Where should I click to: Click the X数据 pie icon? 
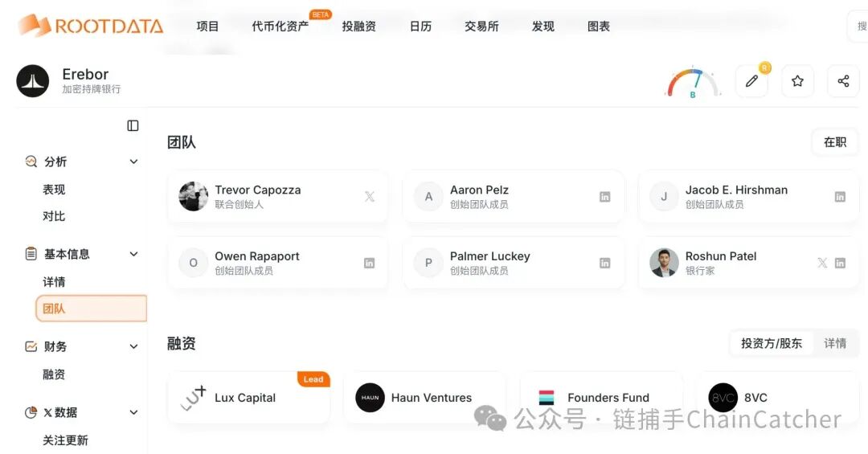(31, 412)
